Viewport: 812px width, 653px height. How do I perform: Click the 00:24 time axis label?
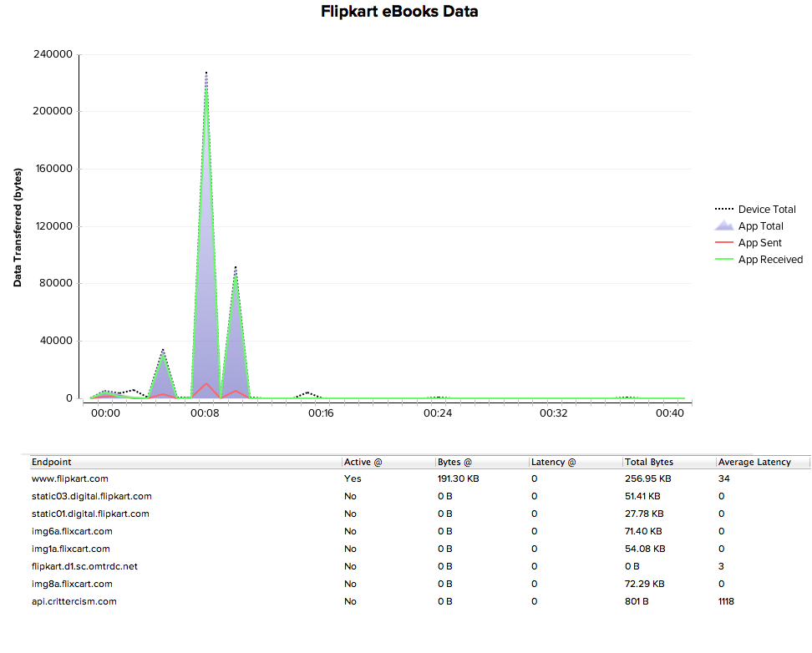[438, 413]
